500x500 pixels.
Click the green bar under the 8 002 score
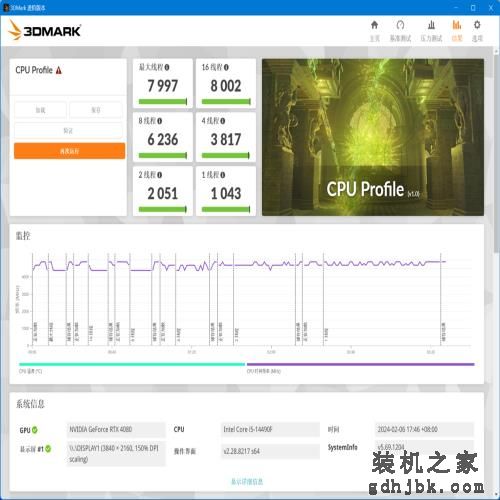226,102
